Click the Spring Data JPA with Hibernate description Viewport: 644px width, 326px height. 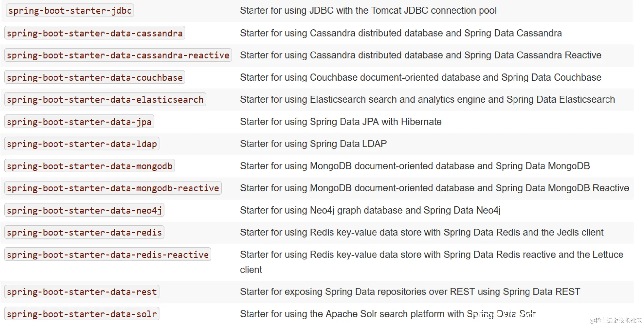click(341, 122)
